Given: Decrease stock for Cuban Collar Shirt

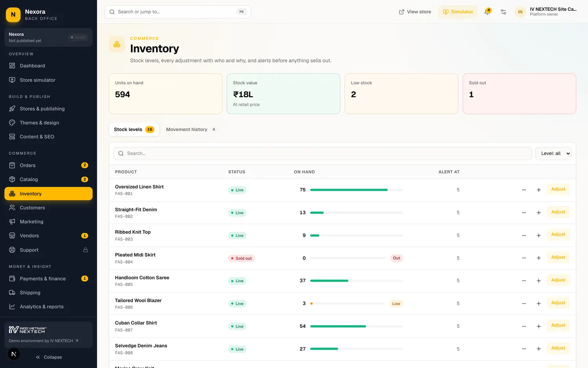Looking at the screenshot, I should click(x=524, y=326).
